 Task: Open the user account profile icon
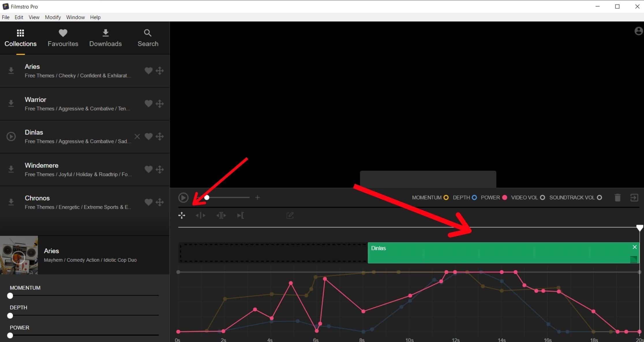(x=639, y=31)
